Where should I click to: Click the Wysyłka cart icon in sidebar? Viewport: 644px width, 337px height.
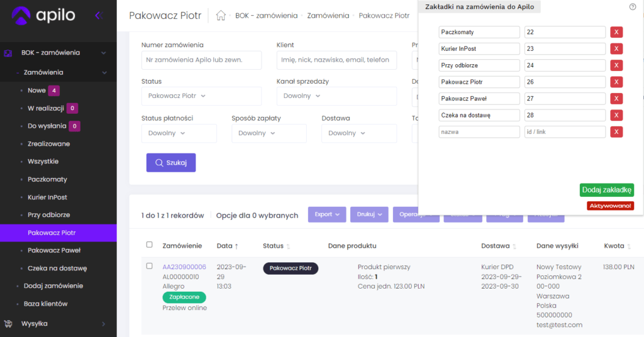pyautogui.click(x=8, y=324)
